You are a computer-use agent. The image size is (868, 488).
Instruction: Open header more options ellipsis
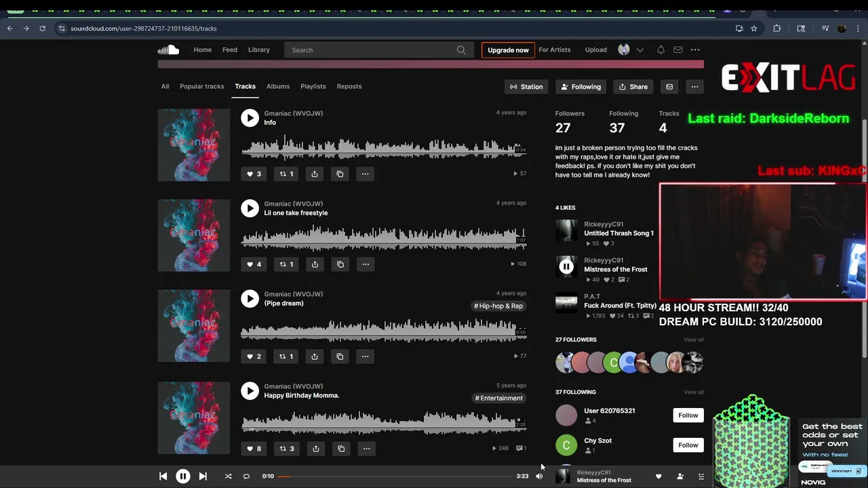coord(695,50)
